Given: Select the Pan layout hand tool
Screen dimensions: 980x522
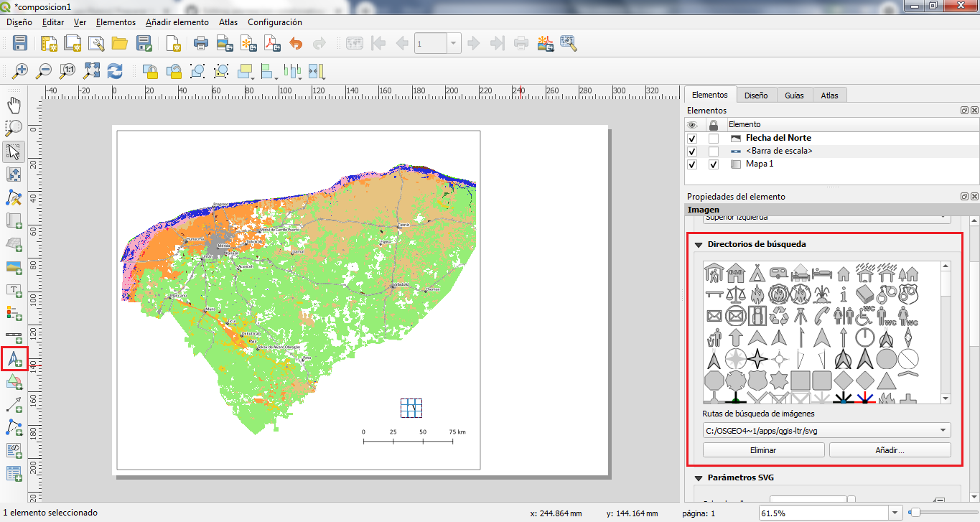Looking at the screenshot, I should 14,106.
